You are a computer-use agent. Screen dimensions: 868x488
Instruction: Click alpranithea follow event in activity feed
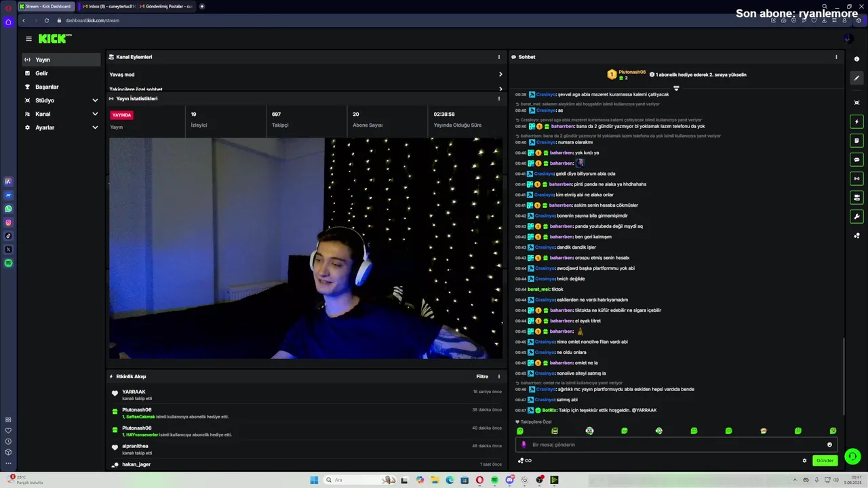coord(307,449)
